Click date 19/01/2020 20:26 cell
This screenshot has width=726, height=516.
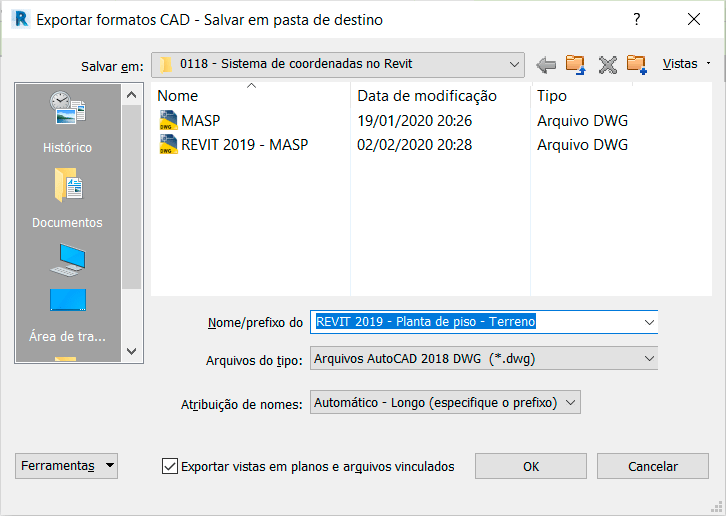pos(414,121)
